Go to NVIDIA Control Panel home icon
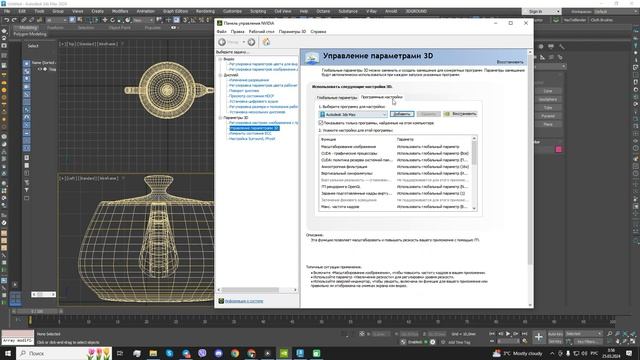640x360 pixels. coord(266,42)
